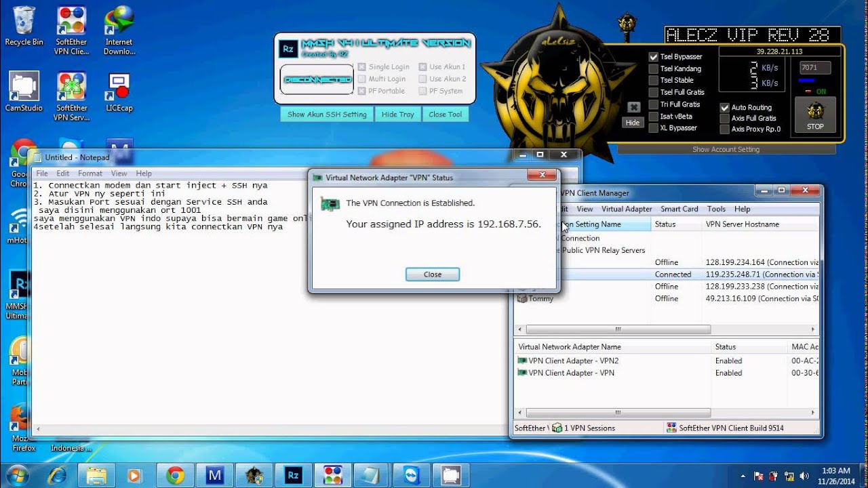Switch to Alecz skull app on taskbar
868x488 pixels.
[x=254, y=475]
